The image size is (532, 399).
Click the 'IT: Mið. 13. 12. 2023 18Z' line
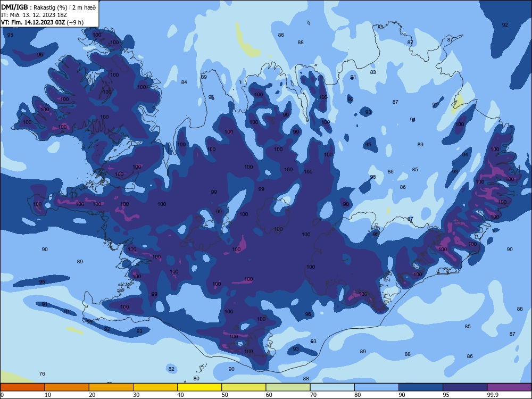pos(34,15)
